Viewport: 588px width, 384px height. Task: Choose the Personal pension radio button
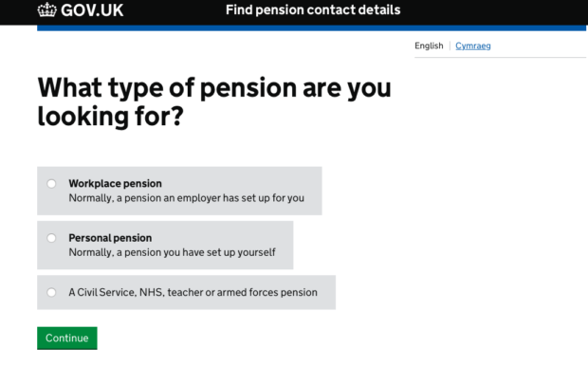click(51, 238)
